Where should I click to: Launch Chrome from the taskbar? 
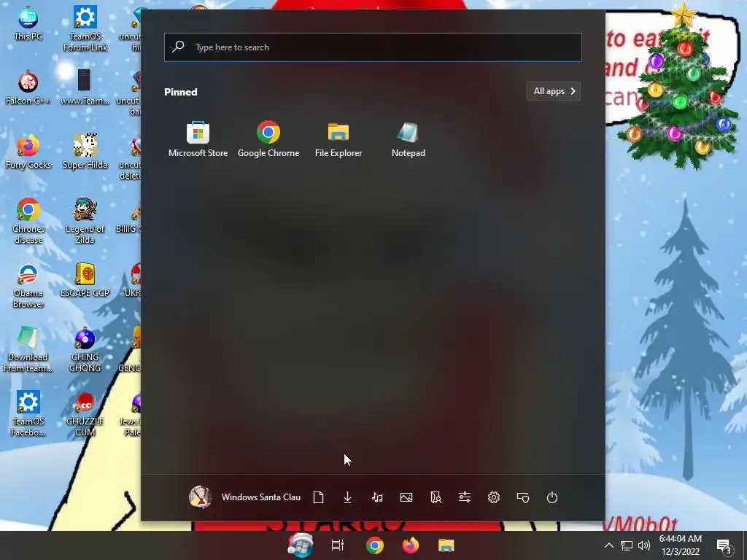(x=375, y=545)
